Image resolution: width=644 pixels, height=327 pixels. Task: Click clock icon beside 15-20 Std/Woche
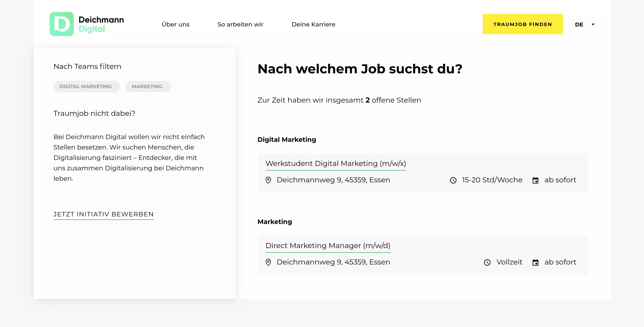point(453,180)
